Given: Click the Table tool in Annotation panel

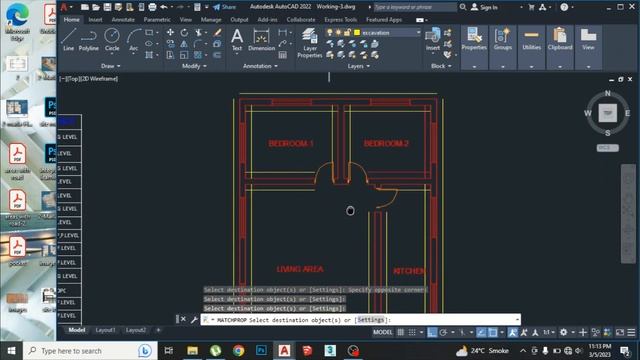Looking at the screenshot, I should (282, 55).
